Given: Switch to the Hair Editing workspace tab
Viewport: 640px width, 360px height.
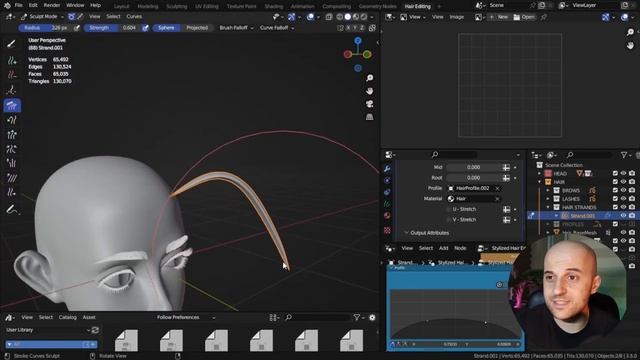Looking at the screenshot, I should click(418, 6).
